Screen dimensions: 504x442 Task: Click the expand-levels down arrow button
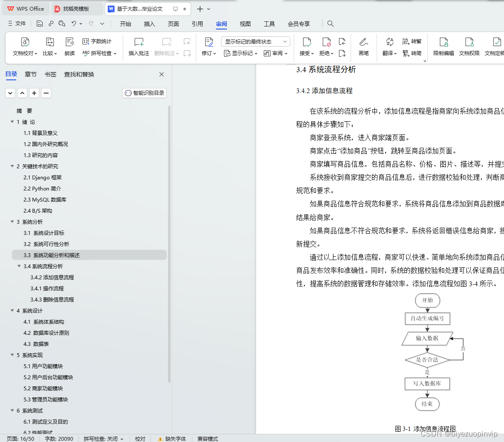tap(10, 93)
